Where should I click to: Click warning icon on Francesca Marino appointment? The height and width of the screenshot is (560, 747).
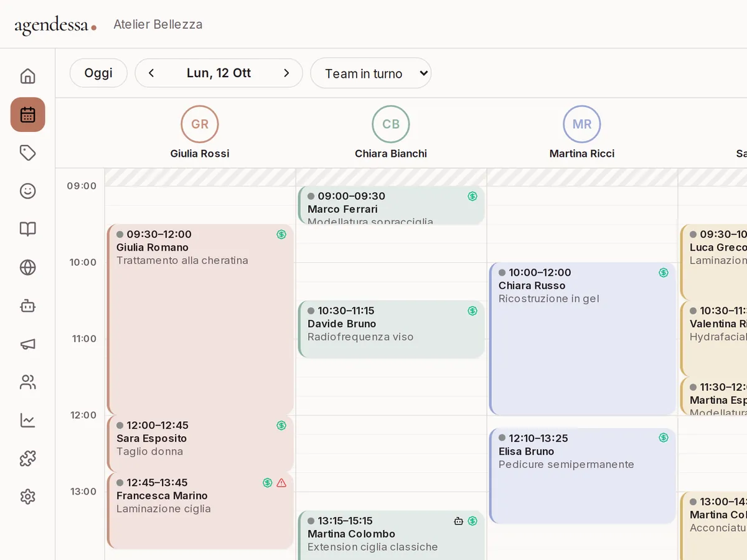coord(281,483)
